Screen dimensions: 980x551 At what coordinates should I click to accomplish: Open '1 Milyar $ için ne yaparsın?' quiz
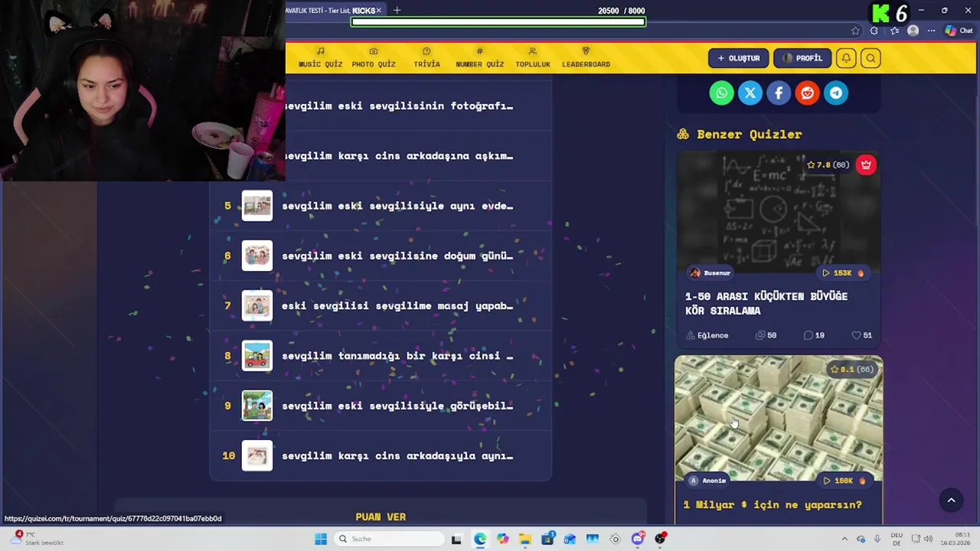(x=773, y=504)
